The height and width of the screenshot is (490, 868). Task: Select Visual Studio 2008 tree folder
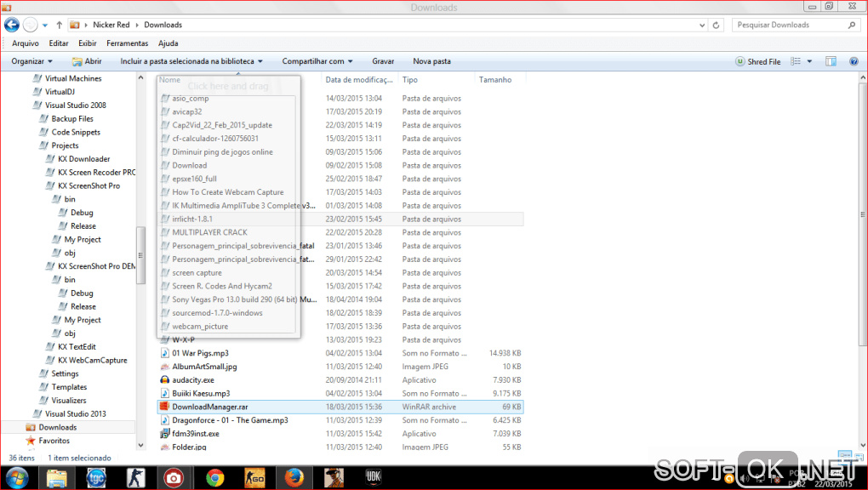click(x=75, y=105)
